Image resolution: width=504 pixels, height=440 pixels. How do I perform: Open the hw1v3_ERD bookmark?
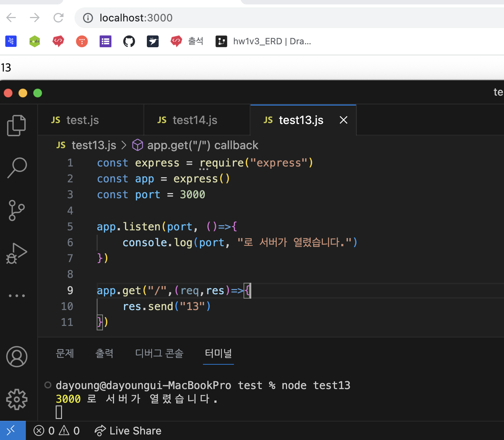[263, 41]
